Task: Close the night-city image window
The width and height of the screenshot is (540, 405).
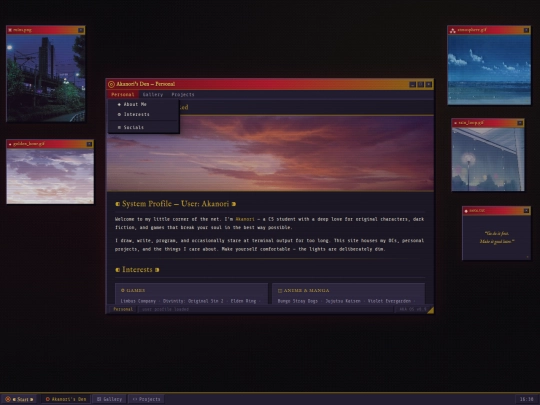Action: (81, 30)
